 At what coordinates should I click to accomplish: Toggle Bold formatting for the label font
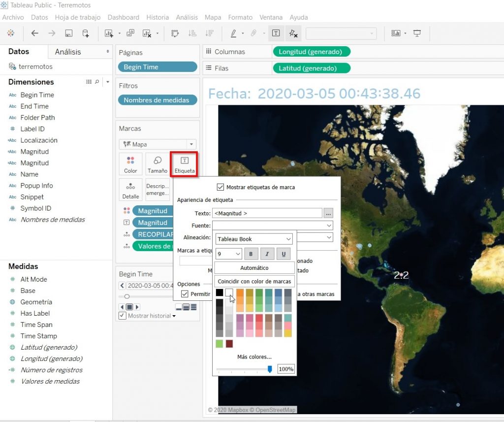(252, 253)
